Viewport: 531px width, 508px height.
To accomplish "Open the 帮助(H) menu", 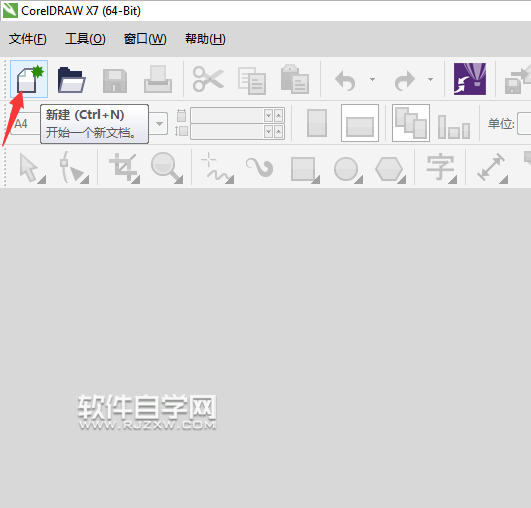I will (205, 39).
